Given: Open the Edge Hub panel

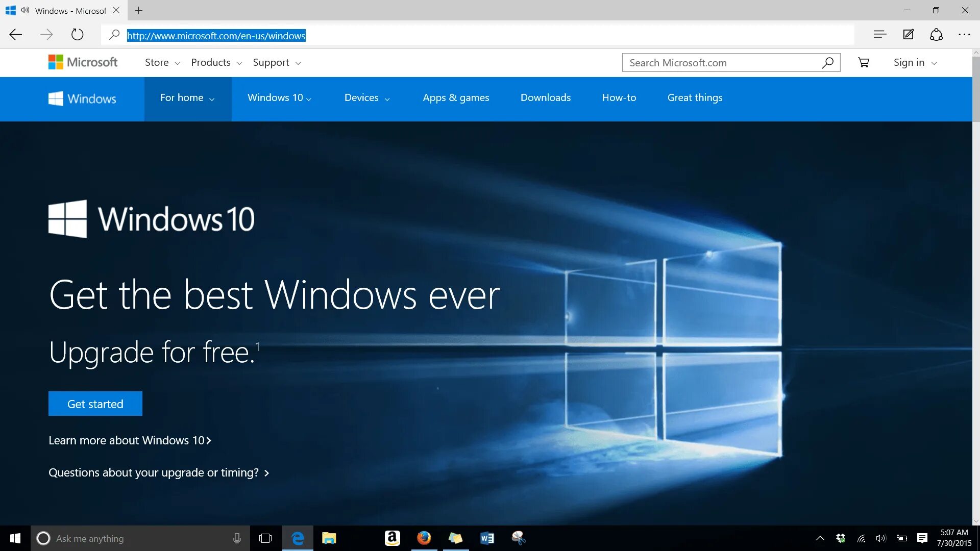Looking at the screenshot, I should (880, 35).
